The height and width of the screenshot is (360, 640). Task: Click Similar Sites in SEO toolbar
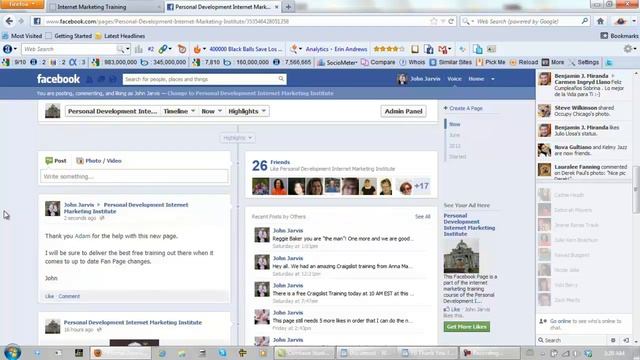(451, 62)
